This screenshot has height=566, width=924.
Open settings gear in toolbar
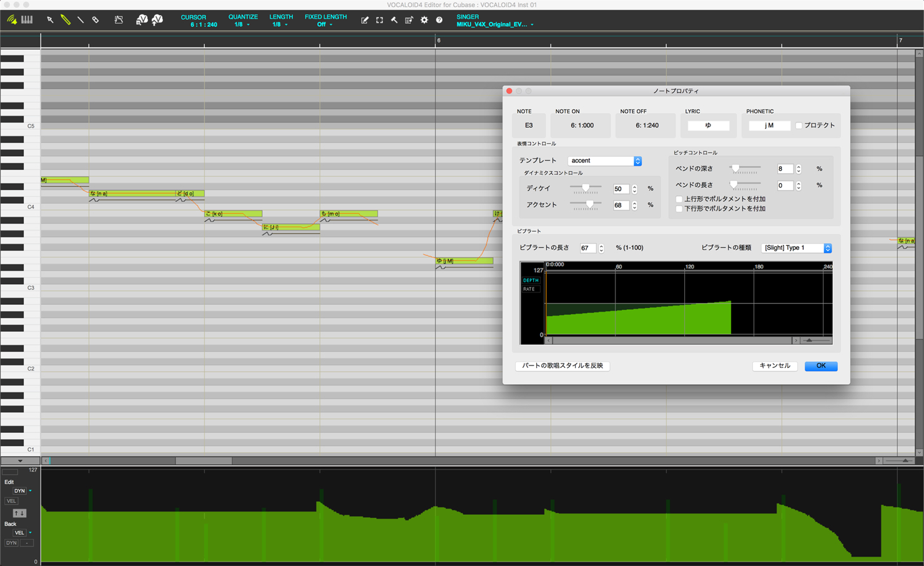point(425,21)
